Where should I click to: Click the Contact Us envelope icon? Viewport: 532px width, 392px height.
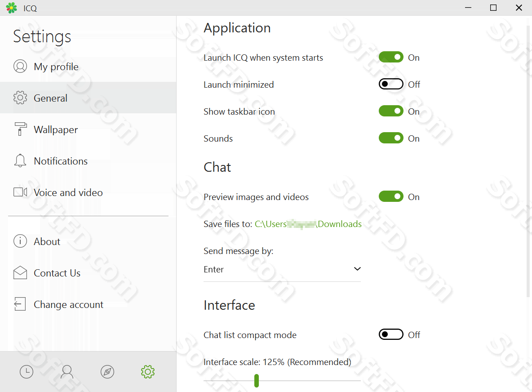[x=20, y=272]
